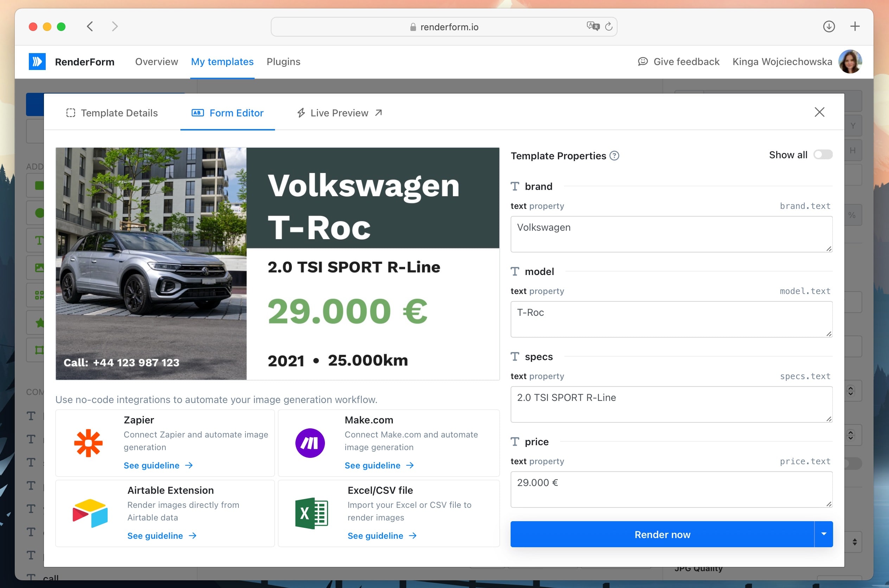Open the Excel/CSV file See guideline link

pyautogui.click(x=382, y=536)
